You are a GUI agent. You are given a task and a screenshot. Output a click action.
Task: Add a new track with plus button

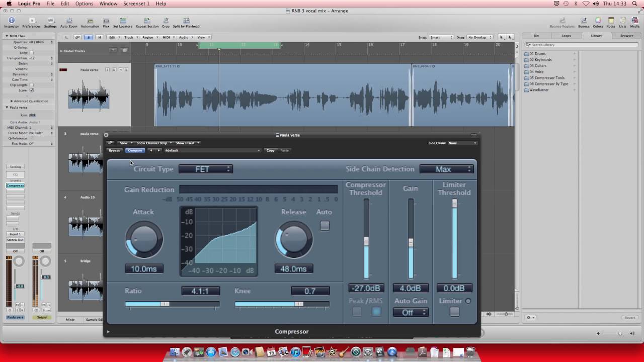(x=113, y=50)
